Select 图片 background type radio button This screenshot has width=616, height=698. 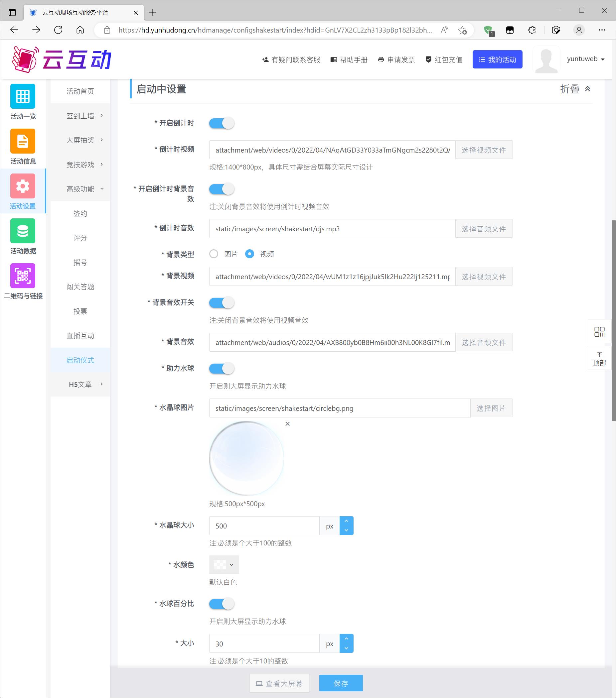click(x=214, y=254)
